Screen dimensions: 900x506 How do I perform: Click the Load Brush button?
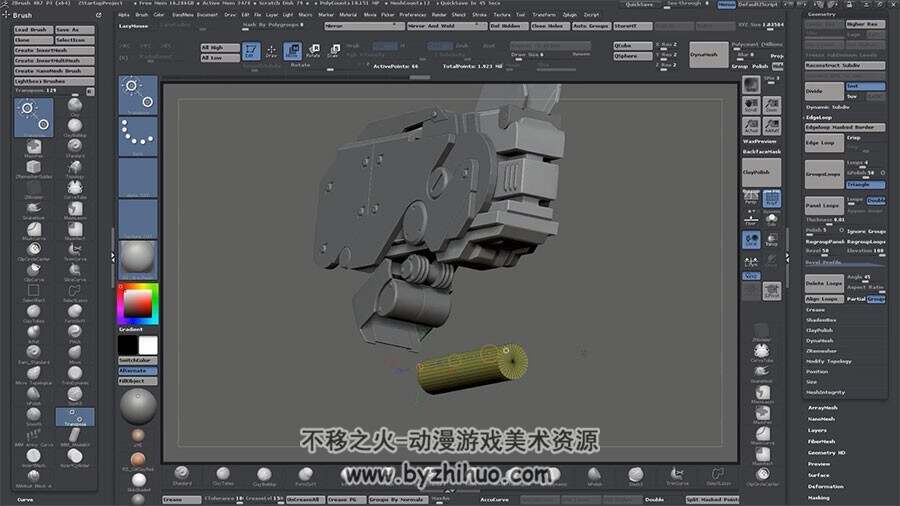point(33,29)
